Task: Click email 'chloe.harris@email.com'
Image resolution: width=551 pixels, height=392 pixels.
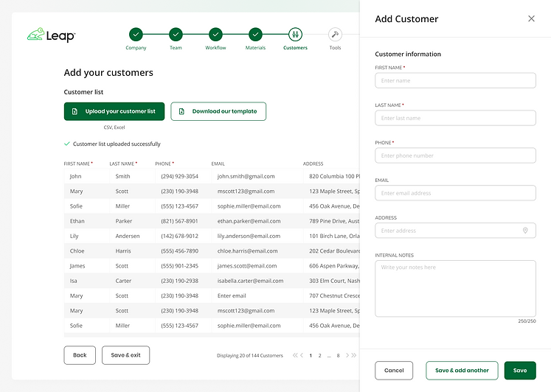Action: point(247,251)
